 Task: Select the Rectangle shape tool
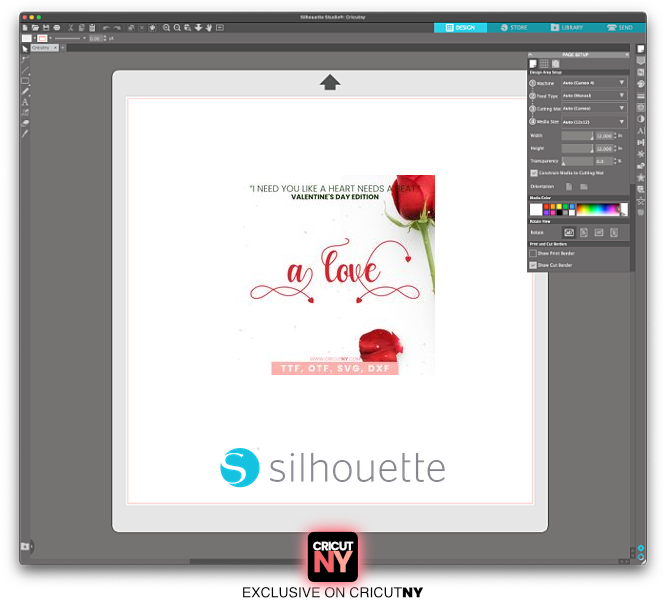click(25, 81)
